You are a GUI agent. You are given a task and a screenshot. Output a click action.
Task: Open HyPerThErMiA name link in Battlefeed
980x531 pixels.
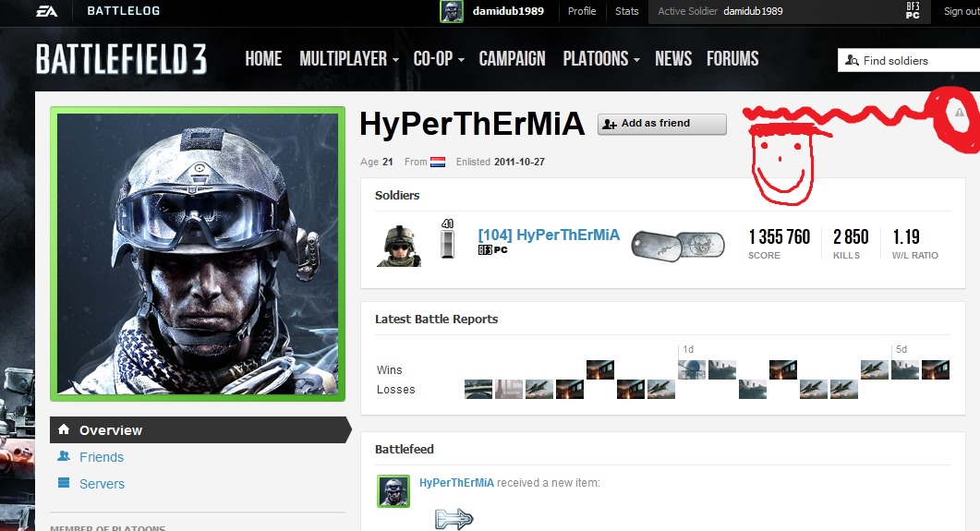[x=456, y=483]
